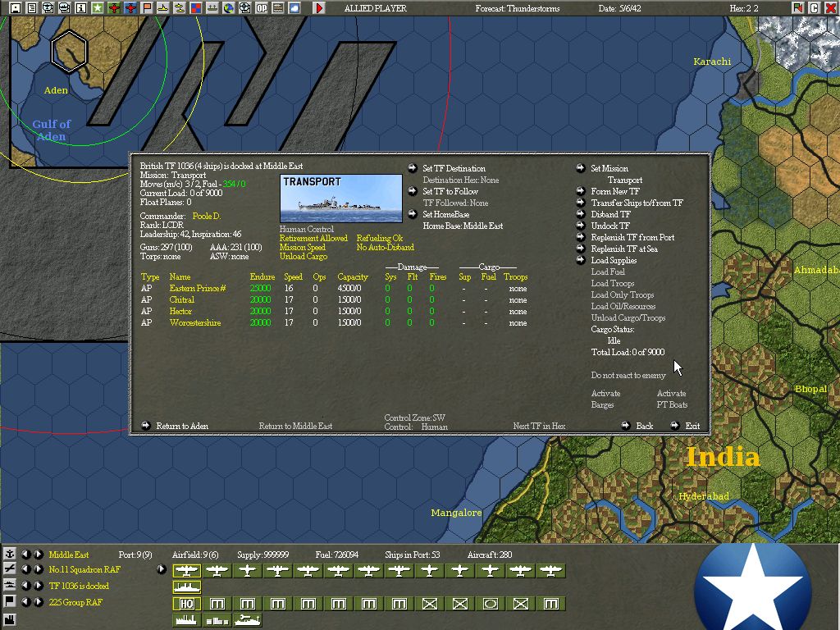Choose Set TF Destination

454,168
